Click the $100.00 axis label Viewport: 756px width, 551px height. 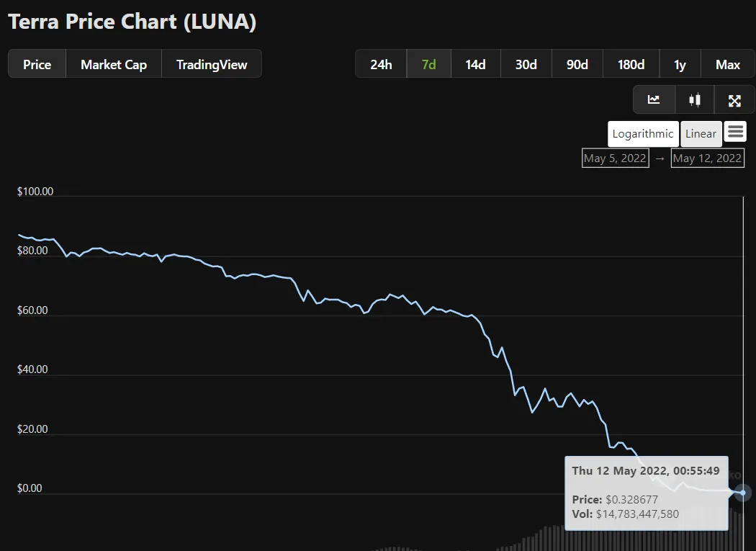point(35,192)
